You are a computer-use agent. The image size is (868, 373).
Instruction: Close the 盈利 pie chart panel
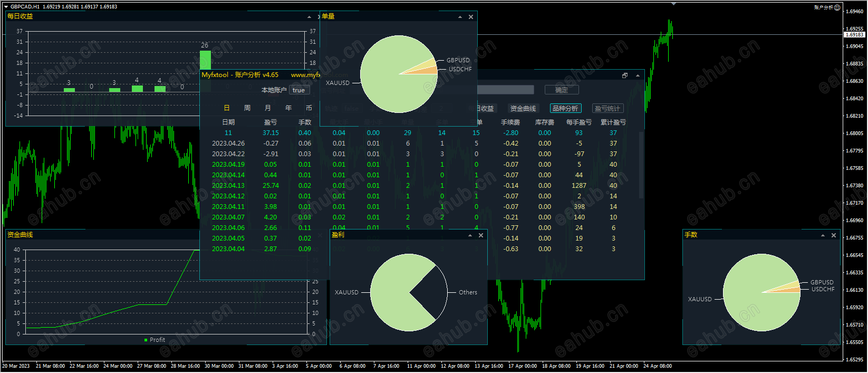click(481, 235)
